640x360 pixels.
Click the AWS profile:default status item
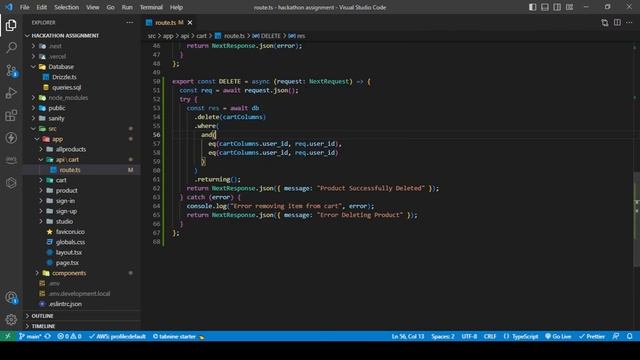[x=117, y=336]
